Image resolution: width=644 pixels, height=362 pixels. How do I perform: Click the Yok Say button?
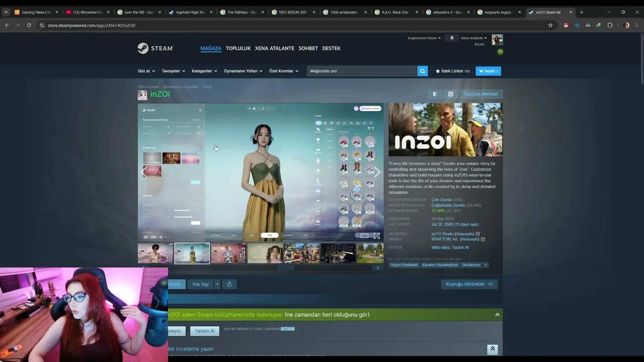200,284
